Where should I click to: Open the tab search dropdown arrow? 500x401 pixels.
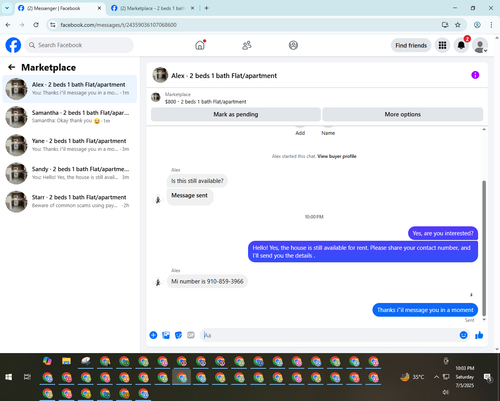pyautogui.click(x=7, y=8)
